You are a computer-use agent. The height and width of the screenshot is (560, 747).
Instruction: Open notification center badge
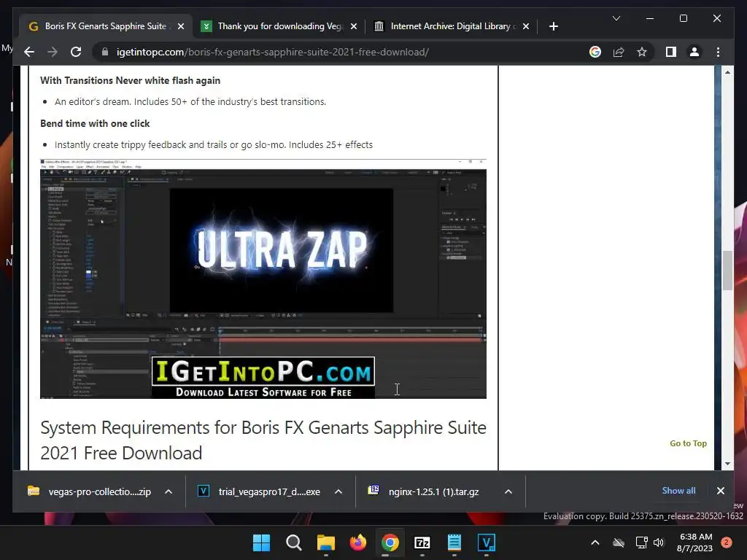tap(727, 542)
